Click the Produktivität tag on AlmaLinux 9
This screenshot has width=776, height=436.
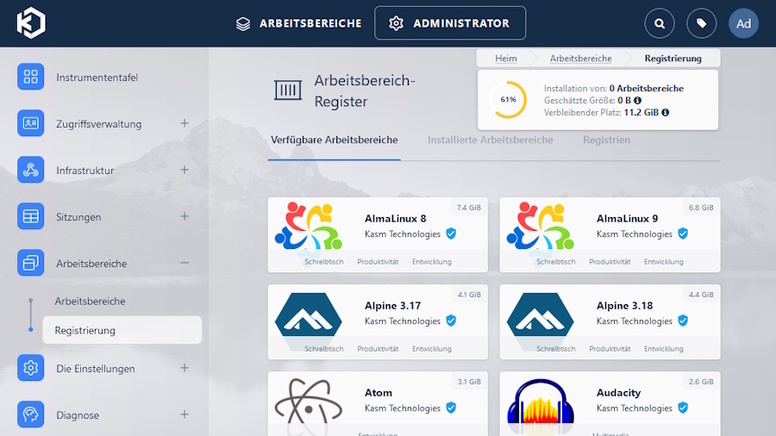(610, 262)
